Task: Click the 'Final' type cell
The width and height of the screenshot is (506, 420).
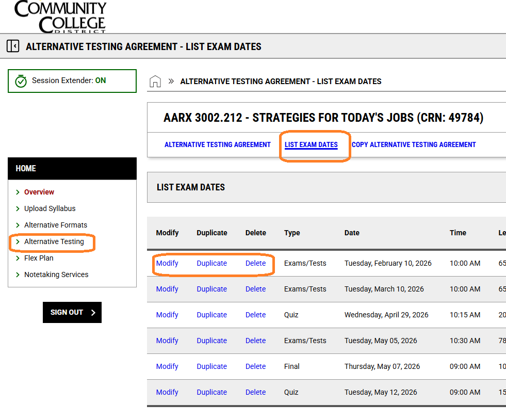Action: pos(292,366)
